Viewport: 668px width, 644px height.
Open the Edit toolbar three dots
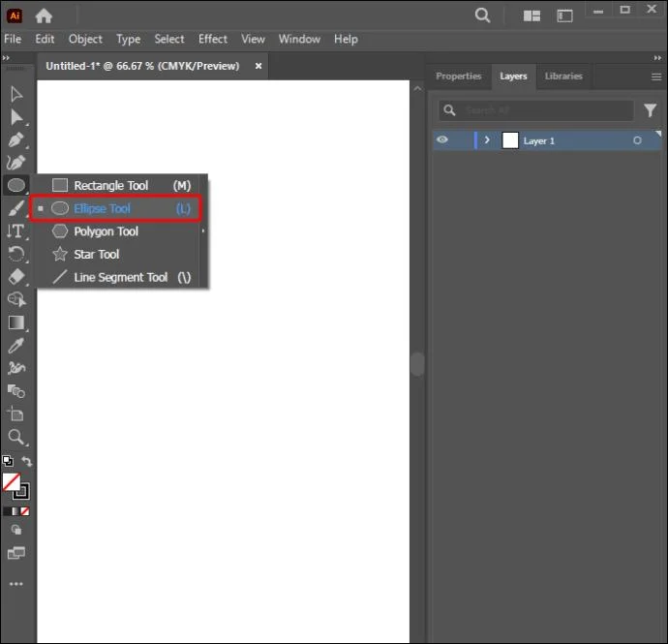click(x=15, y=584)
